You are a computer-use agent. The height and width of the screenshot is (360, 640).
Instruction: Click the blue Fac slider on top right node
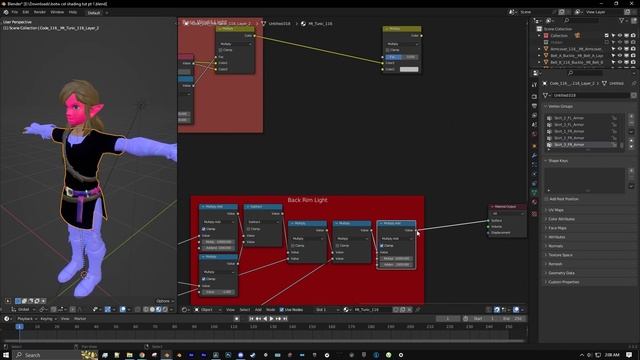(402, 57)
